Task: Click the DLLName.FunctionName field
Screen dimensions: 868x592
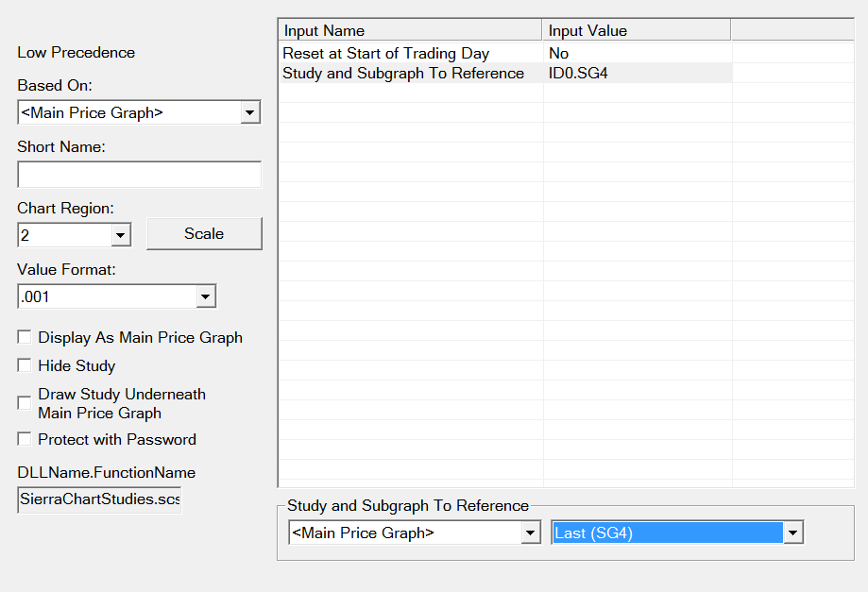Action: click(99, 499)
